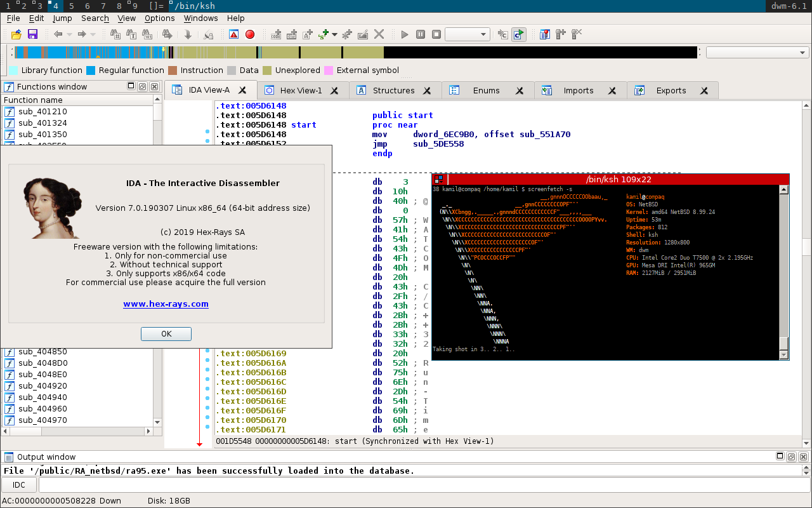The height and width of the screenshot is (508, 812).
Task: Click the convert to data toolbar icon
Action: pyautogui.click(x=292, y=34)
